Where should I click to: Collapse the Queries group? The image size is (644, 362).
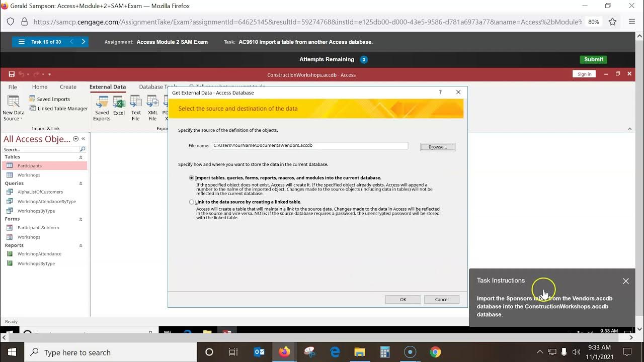80,184
